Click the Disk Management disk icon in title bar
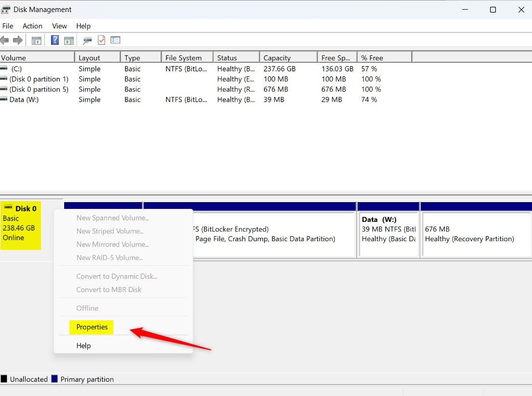 (x=5, y=9)
